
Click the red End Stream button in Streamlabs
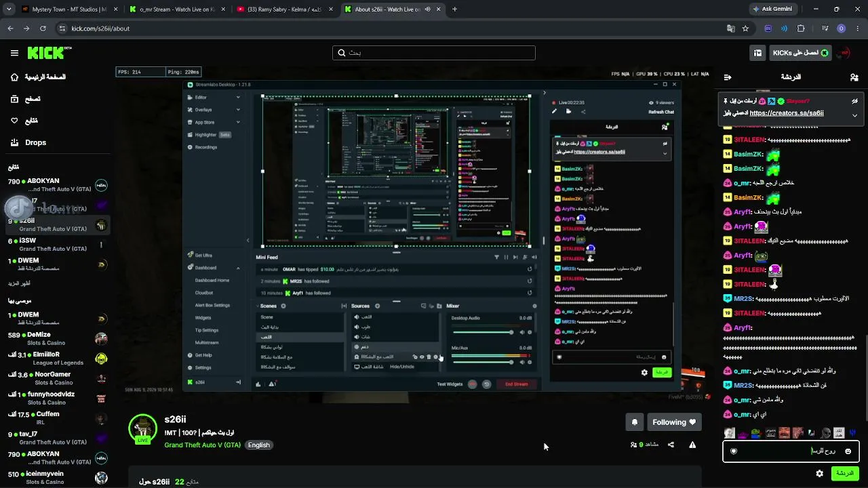(516, 384)
